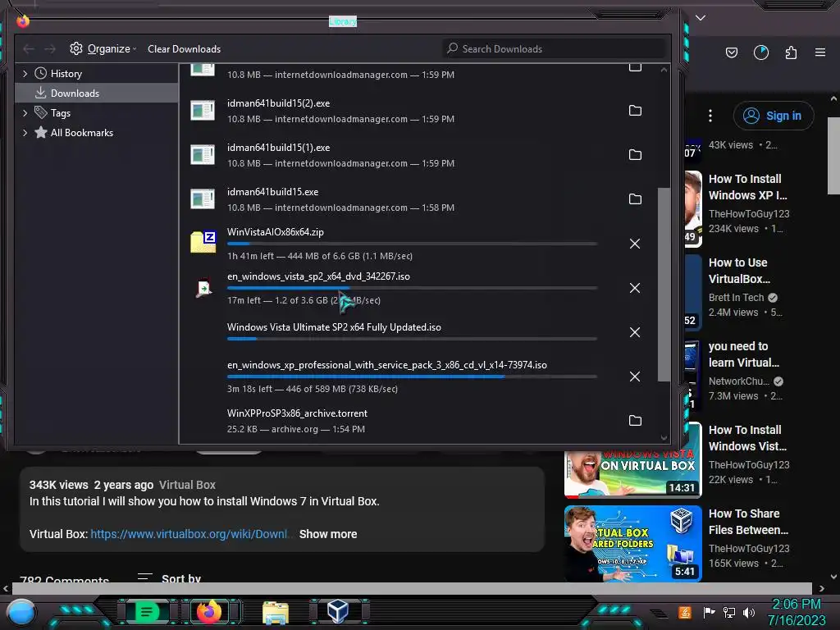Screen dimensions: 840x630
Task: Open the green notes app in taskbar
Action: tap(146, 611)
